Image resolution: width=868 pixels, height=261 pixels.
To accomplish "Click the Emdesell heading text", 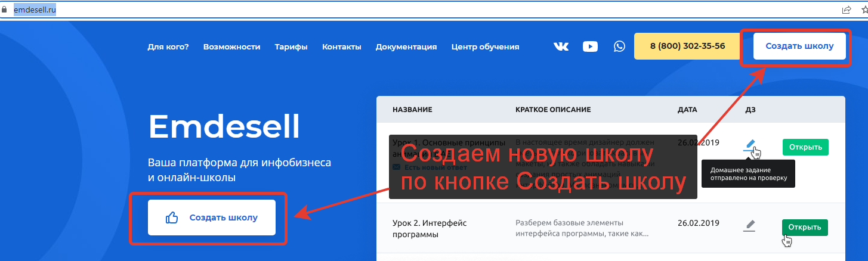I will (x=224, y=126).
